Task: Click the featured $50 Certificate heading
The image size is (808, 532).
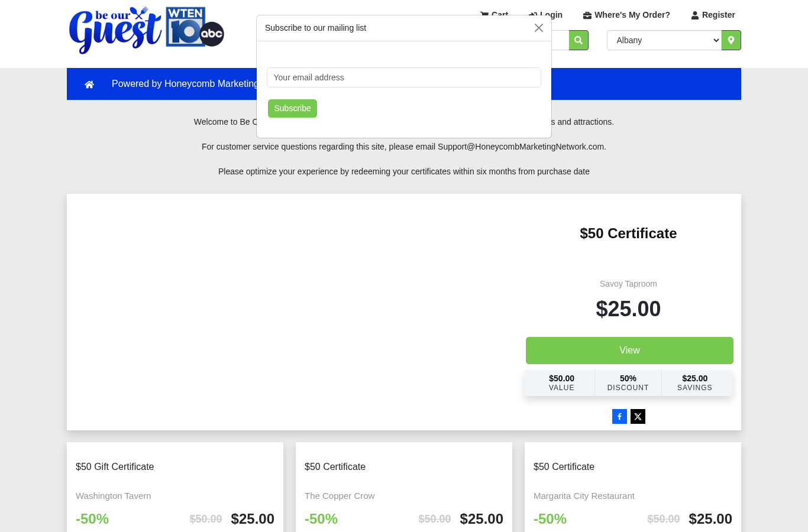Action: (628, 233)
